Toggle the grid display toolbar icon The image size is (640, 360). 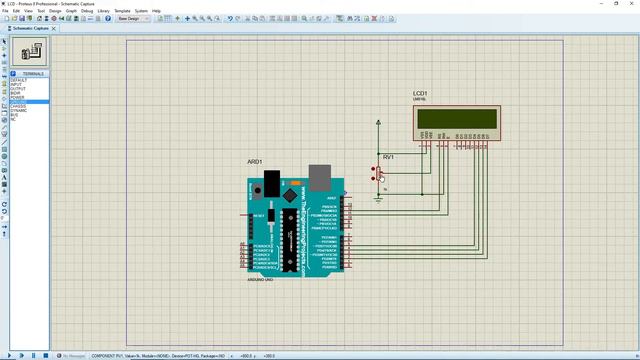(168, 19)
